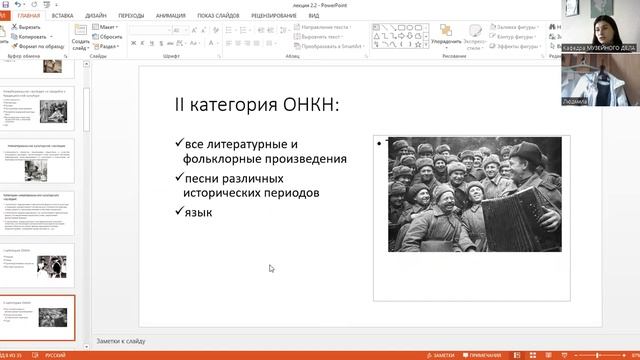
Task: Click the Redo icon in quick access toolbar
Action: coord(34,4)
